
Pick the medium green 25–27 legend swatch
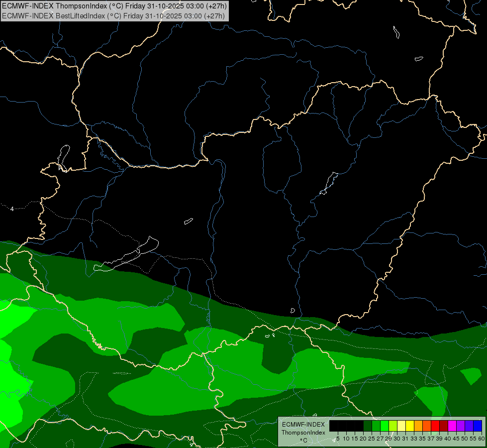(x=376, y=426)
